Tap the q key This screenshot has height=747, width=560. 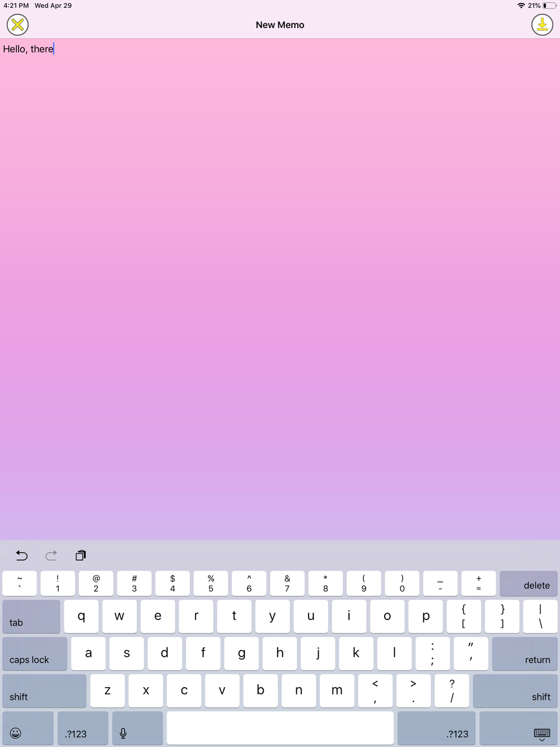point(81,617)
